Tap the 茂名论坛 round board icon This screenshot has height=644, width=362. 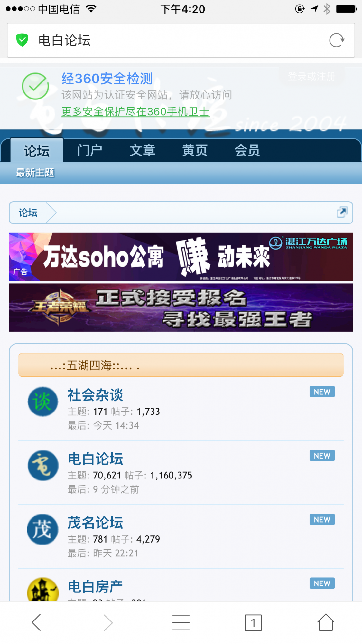pos(43,529)
